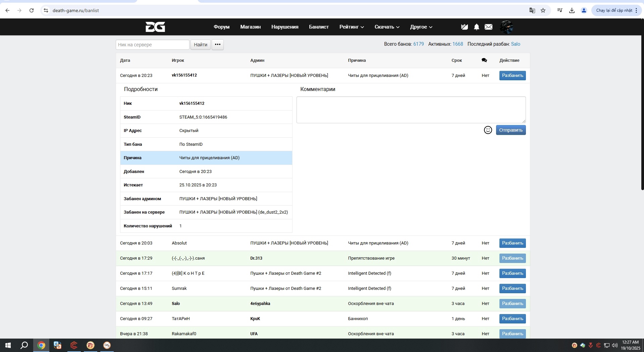Viewport: 644px width, 352px height.
Task: Expand the Другое dropdown menu
Action: tap(421, 27)
